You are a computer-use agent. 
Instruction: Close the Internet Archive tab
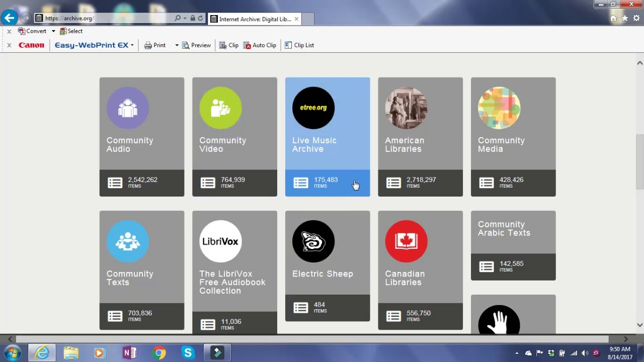[x=296, y=19]
